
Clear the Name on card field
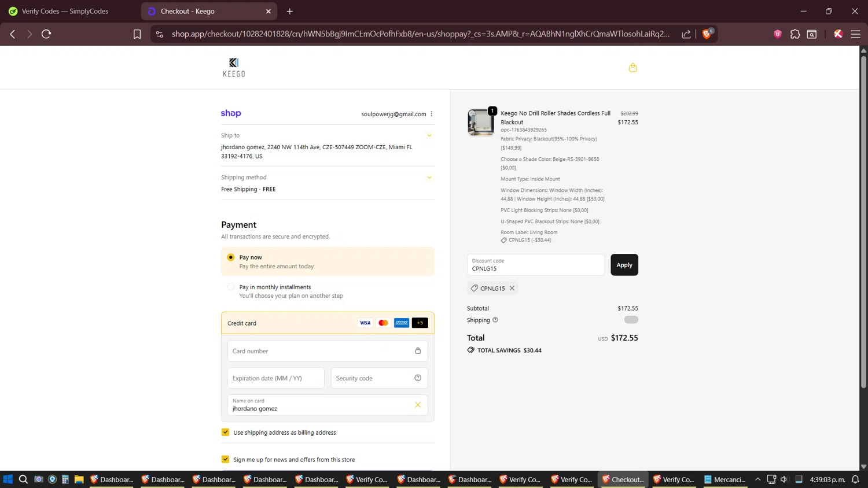418,405
